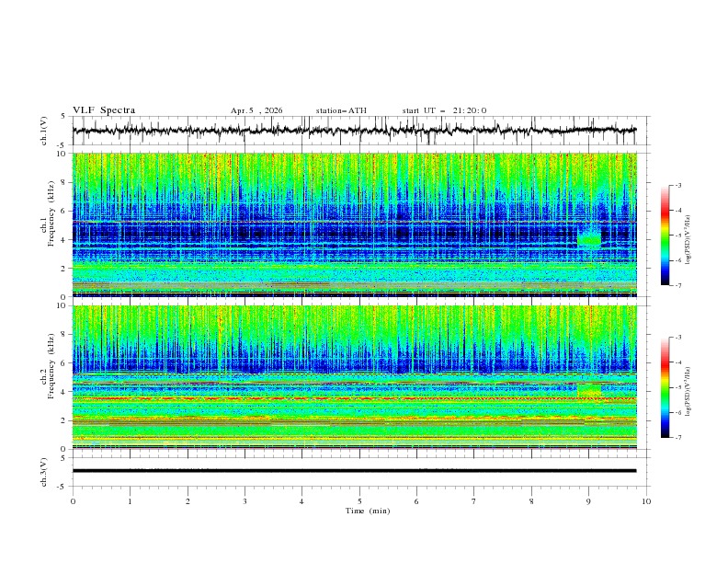This screenshot has width=728, height=563.
Task: Click the time axis tick label "8"
Action: click(x=531, y=501)
